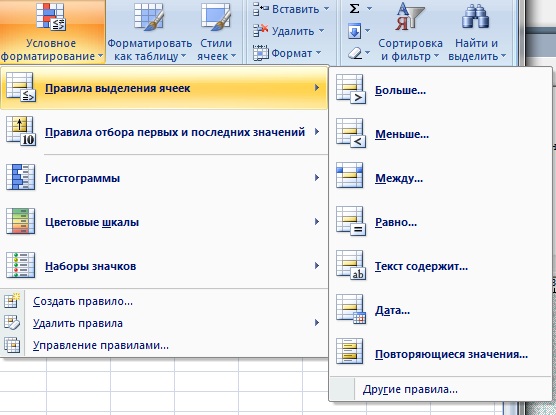556x415 pixels.
Task: Expand the Вставить dropdown arrow
Action: (326, 9)
